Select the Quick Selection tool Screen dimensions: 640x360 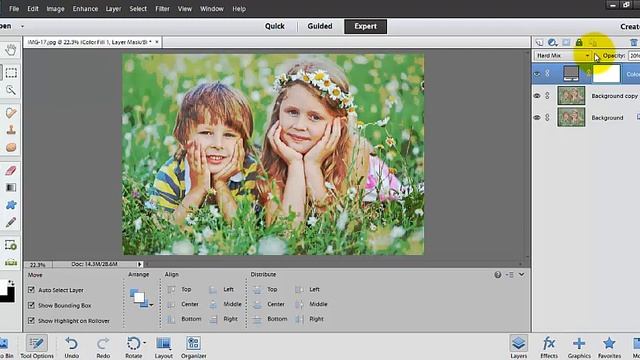click(11, 90)
